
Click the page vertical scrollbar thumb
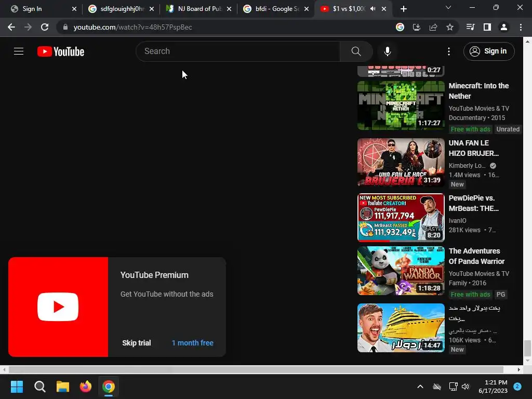tap(527, 349)
